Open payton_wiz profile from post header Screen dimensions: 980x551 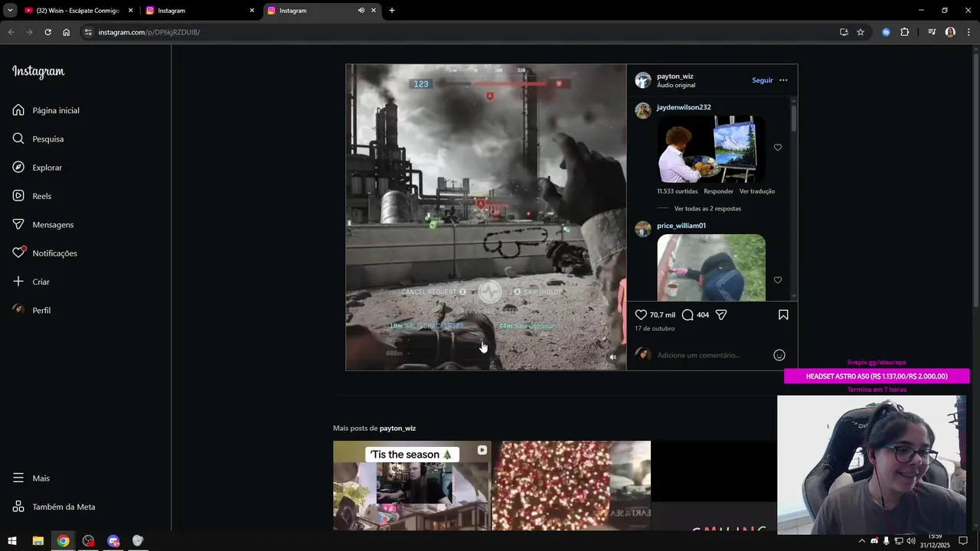pyautogui.click(x=675, y=77)
